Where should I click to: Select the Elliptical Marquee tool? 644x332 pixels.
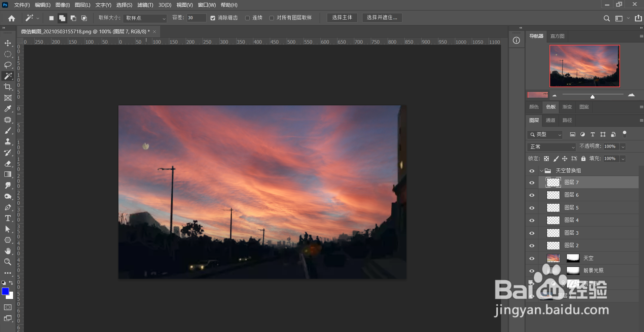point(8,54)
